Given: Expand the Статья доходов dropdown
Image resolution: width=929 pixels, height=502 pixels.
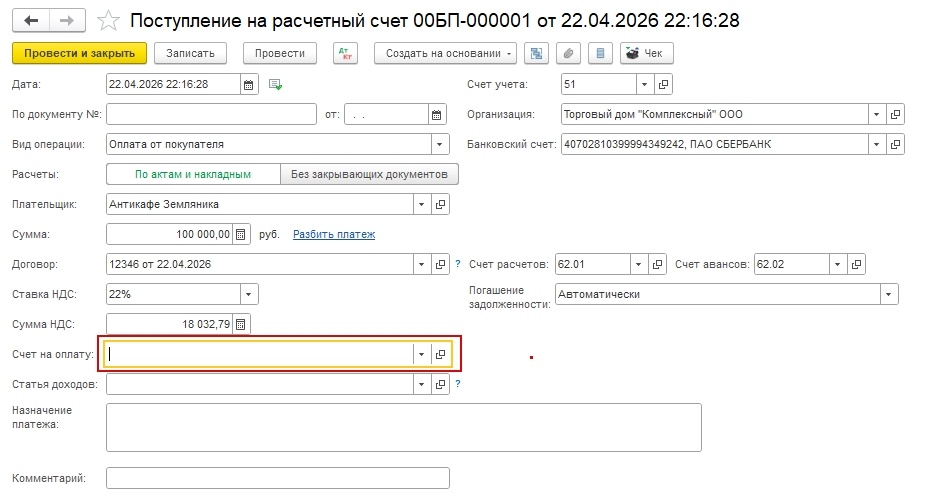Looking at the screenshot, I should pyautogui.click(x=421, y=384).
